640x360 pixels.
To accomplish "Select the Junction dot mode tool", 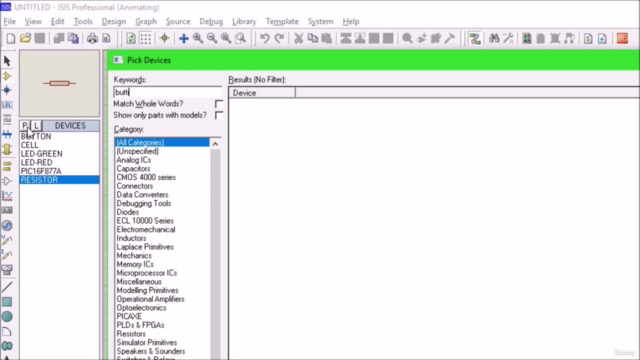I will point(7,90).
